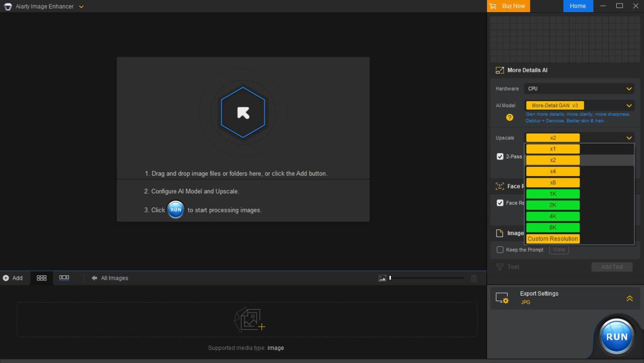The image size is (644, 363).
Task: Choose the 4K upscale option
Action: pos(553,216)
